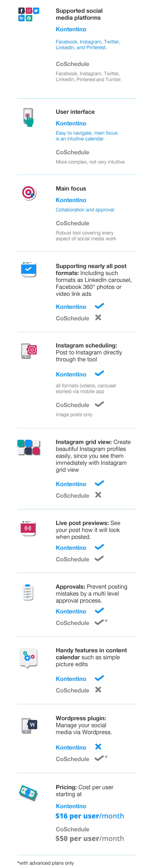This screenshot has height=868, width=154.
Task: Click Kontentino checkmark under post formats
Action: point(99,306)
